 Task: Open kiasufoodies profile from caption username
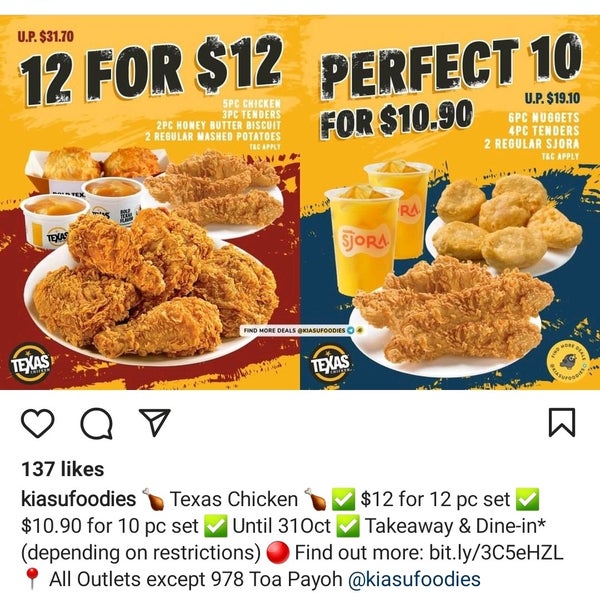click(x=78, y=499)
